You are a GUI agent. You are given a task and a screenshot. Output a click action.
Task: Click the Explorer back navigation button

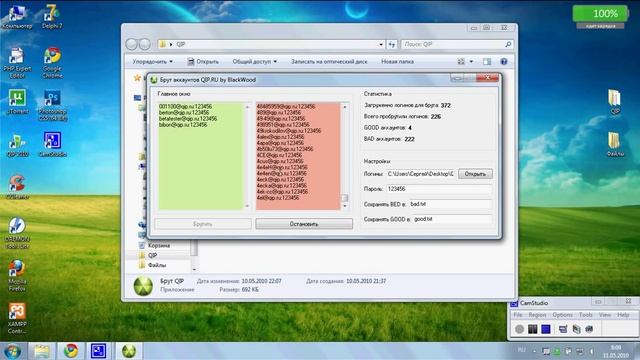(131, 44)
